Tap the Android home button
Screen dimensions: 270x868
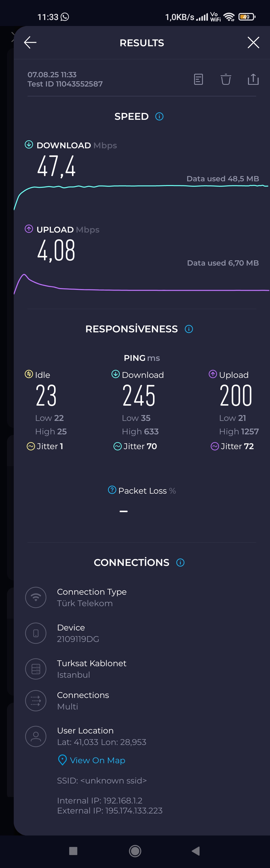pyautogui.click(x=135, y=851)
